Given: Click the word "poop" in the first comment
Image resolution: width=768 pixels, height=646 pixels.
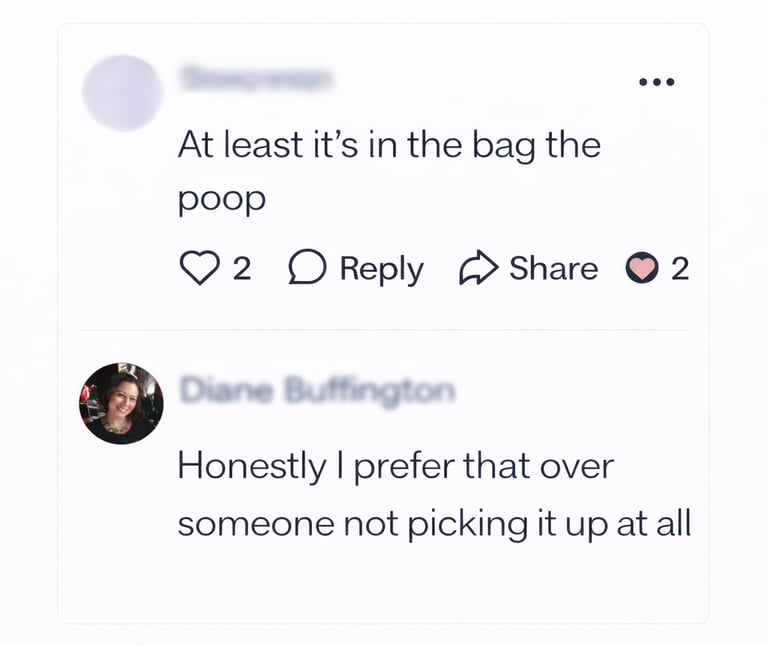Looking at the screenshot, I should tap(222, 201).
